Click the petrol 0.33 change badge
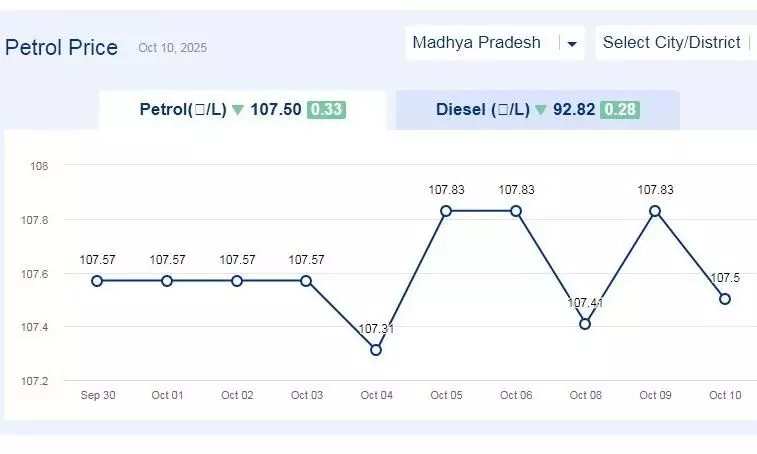This screenshot has height=454, width=757. coord(326,110)
